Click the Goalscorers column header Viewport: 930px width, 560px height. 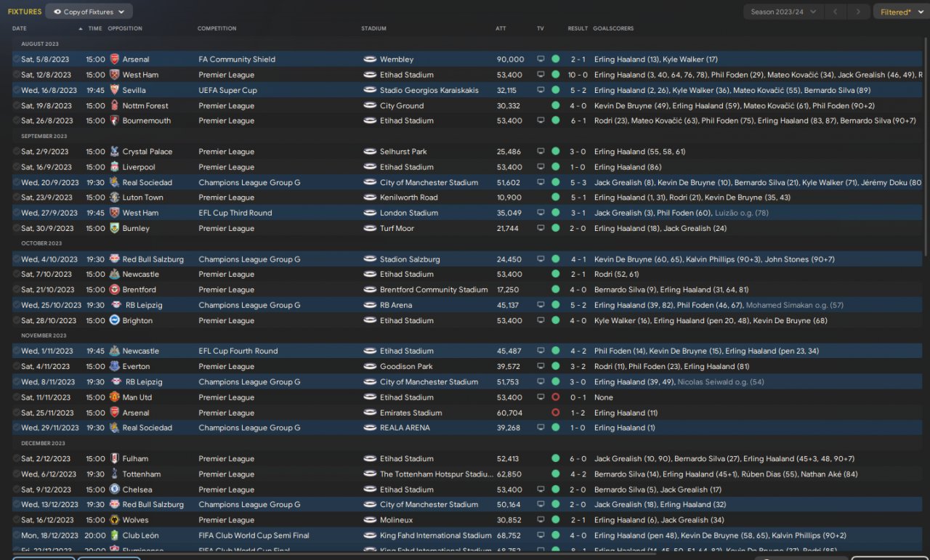[x=613, y=28]
